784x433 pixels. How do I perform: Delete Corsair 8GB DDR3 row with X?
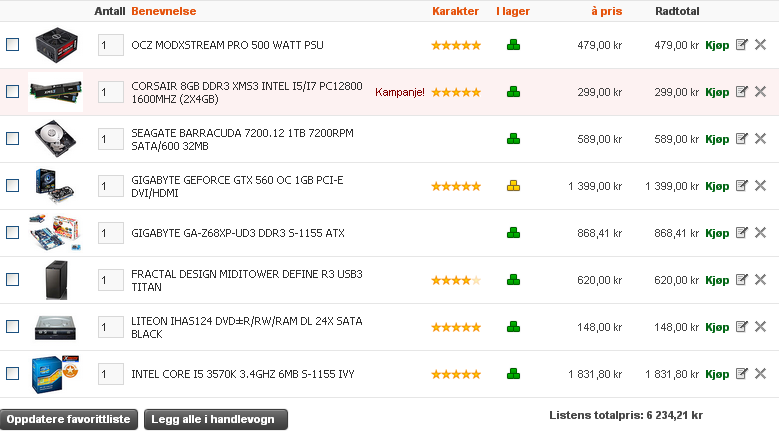tap(760, 92)
